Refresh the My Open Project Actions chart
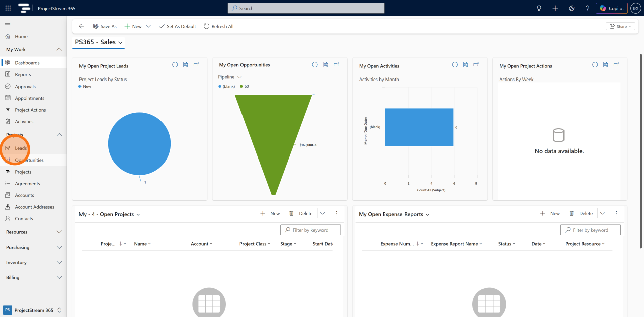 coord(595,65)
